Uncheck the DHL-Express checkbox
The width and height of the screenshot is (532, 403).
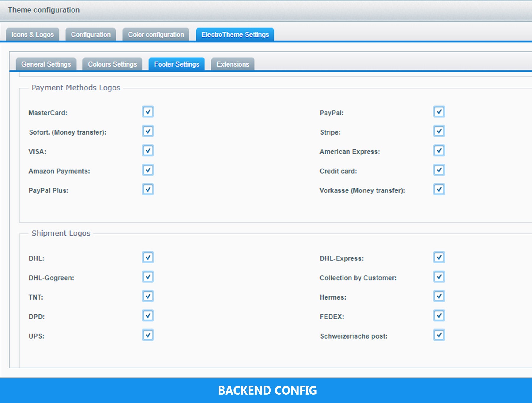pyautogui.click(x=439, y=258)
